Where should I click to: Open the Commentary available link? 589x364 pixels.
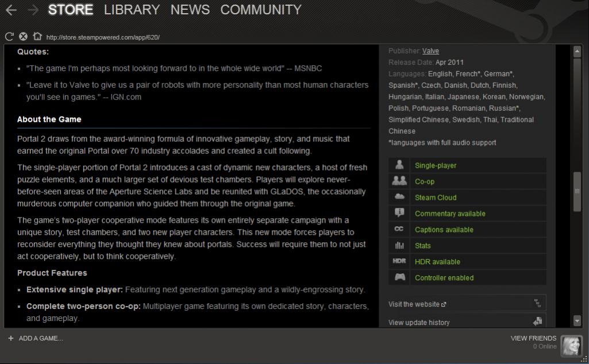450,214
